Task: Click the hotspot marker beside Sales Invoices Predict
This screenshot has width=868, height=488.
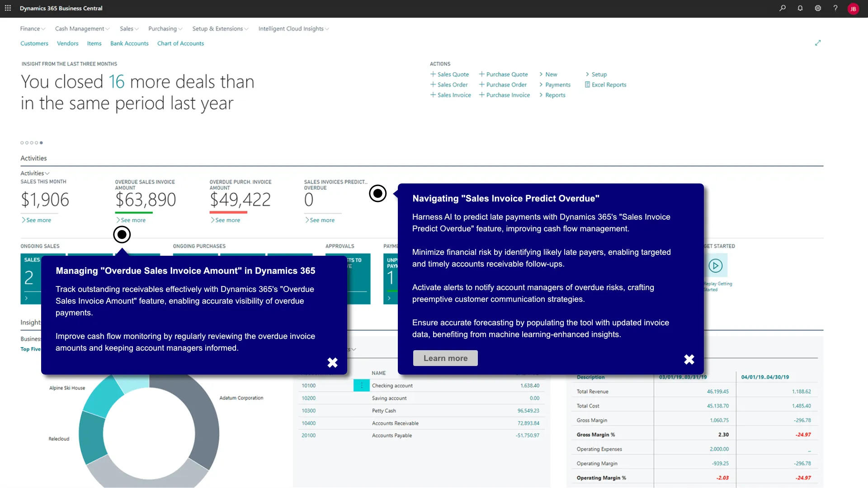Action: click(377, 193)
